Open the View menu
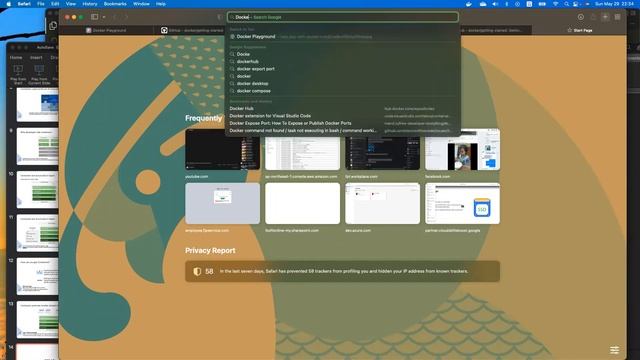The image size is (640, 360). pos(71,4)
